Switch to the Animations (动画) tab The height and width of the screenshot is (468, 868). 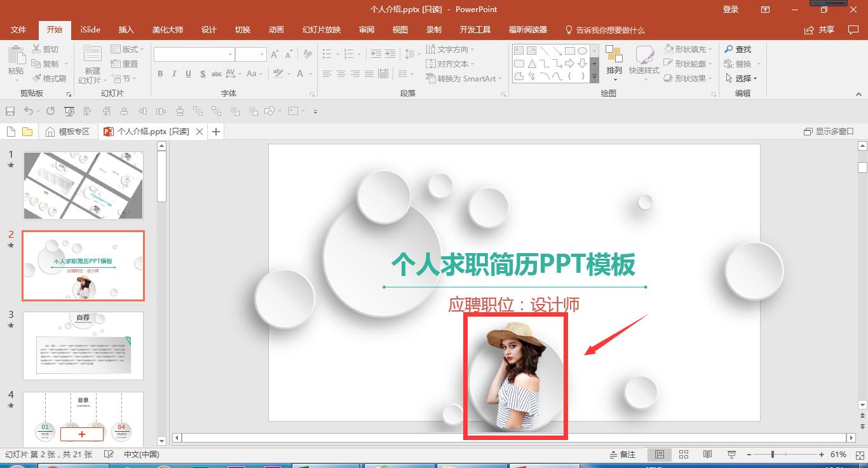pos(276,30)
